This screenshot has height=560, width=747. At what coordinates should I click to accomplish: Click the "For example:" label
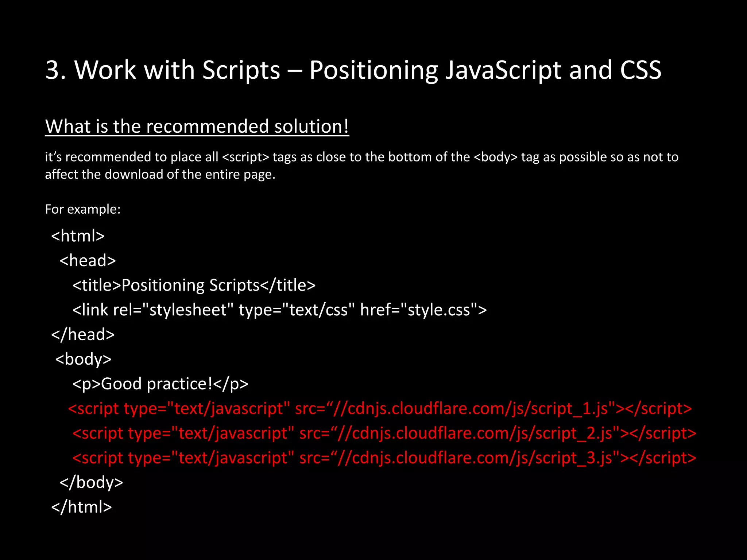pos(82,209)
